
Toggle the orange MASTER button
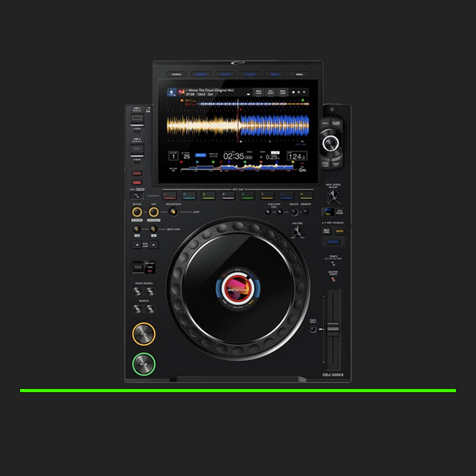tap(339, 231)
